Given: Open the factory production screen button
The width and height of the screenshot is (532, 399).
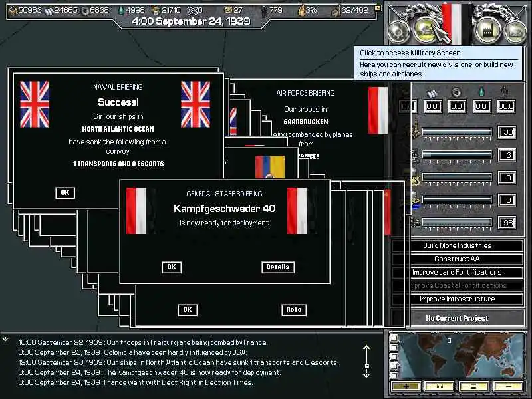Looking at the screenshot, I should pyautogui.click(x=488, y=31).
